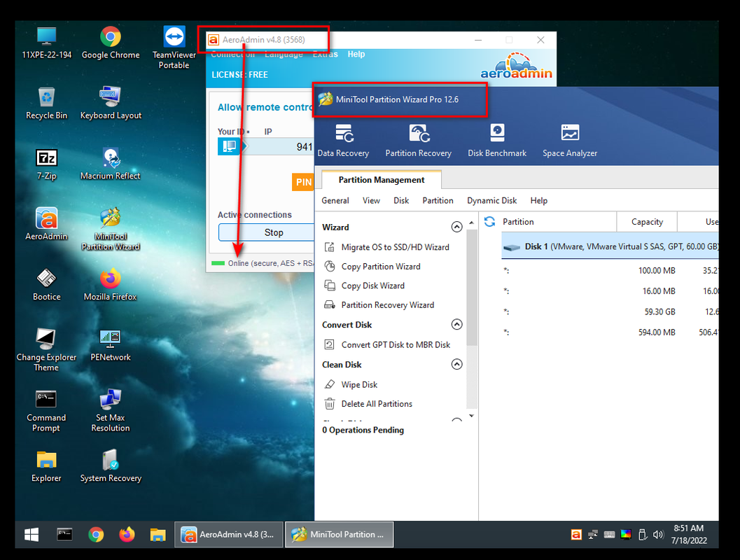Open MiniTool Partition Wizard desktop icon
Image resolution: width=740 pixels, height=560 pixels.
click(x=111, y=229)
